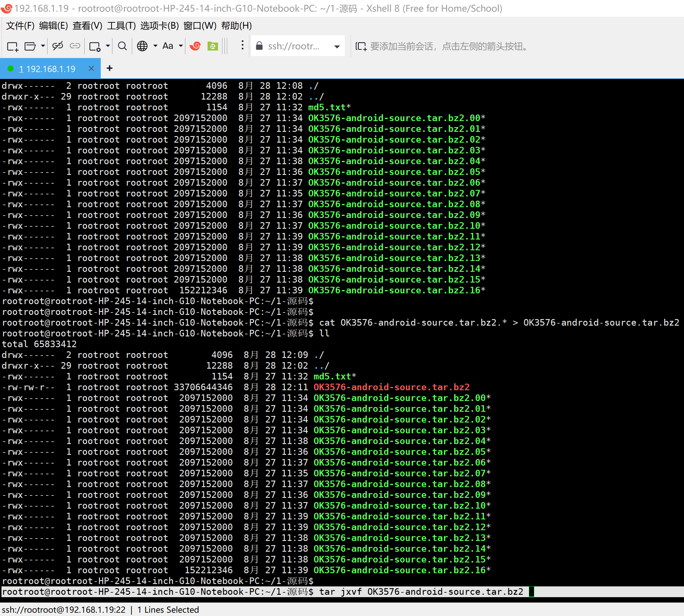Click the lower md5.txt* filename
This screenshot has width=684, height=616.
click(x=335, y=376)
